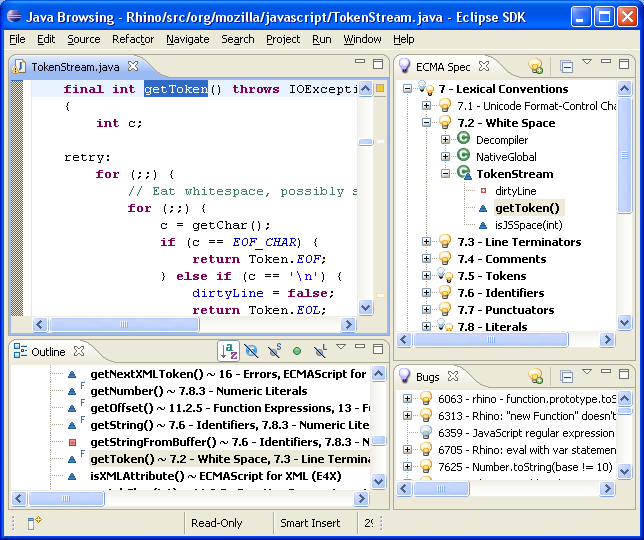Click private method icon beside getStringFromBuffer()
644x540 pixels.
pos(72,442)
